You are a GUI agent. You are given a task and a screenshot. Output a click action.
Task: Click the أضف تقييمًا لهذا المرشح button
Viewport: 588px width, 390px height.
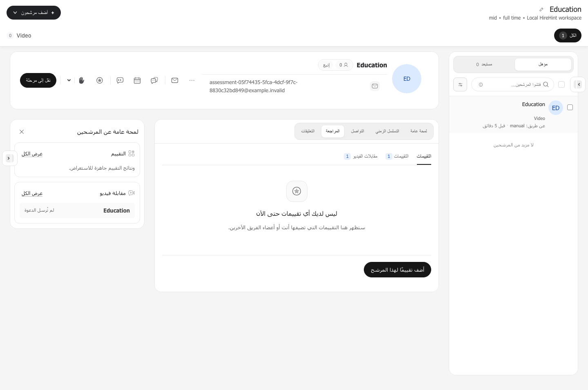pyautogui.click(x=397, y=270)
